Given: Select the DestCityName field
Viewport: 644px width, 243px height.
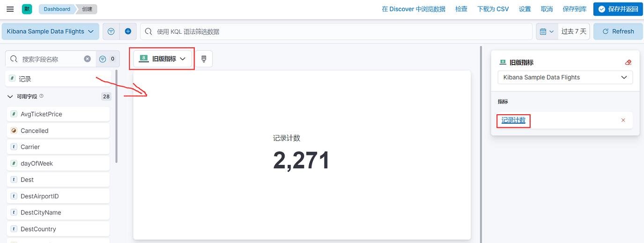Looking at the screenshot, I should click(x=58, y=213).
